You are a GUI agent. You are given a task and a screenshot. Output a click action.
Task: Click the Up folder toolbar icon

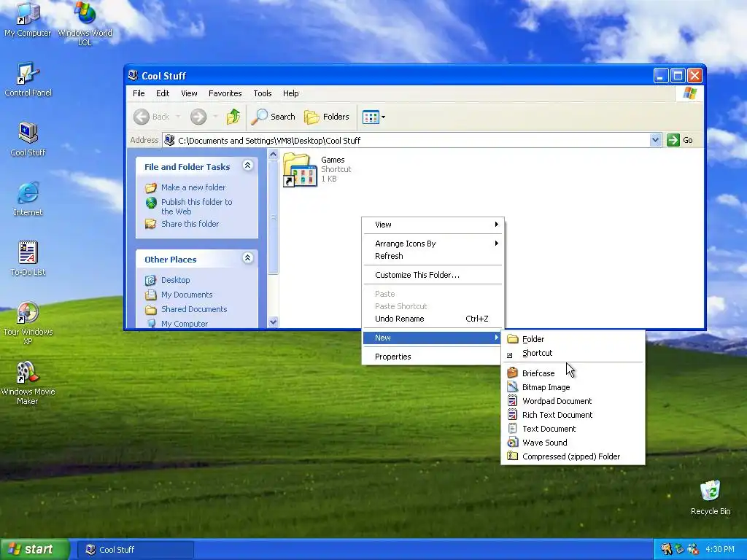tap(233, 117)
